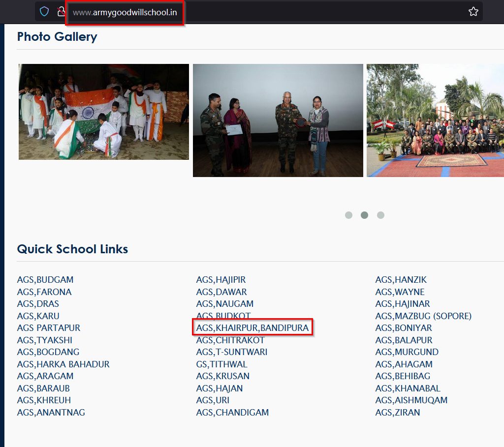Click the shield tracking protection icon
This screenshot has height=447, width=504.
click(x=44, y=12)
